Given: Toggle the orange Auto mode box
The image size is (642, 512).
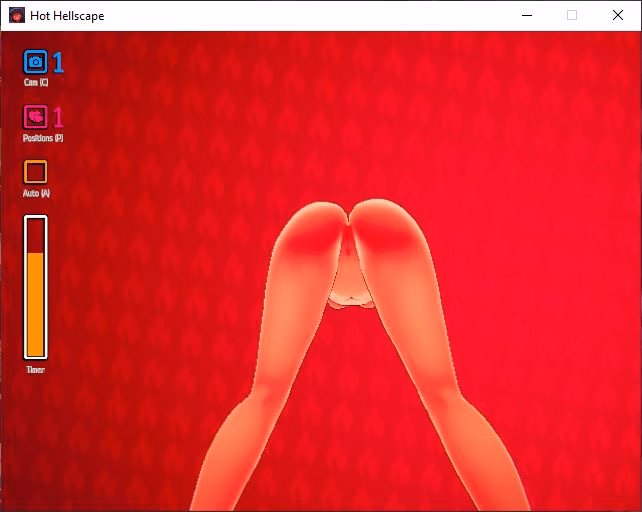Looking at the screenshot, I should (x=35, y=172).
